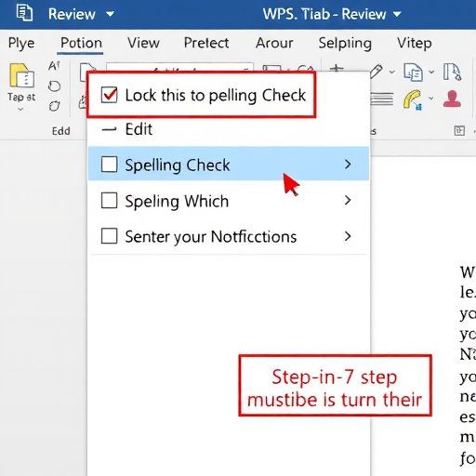Viewport: 476px width, 476px height.
Task: Open the Potion ribbon tab
Action: 81,43
